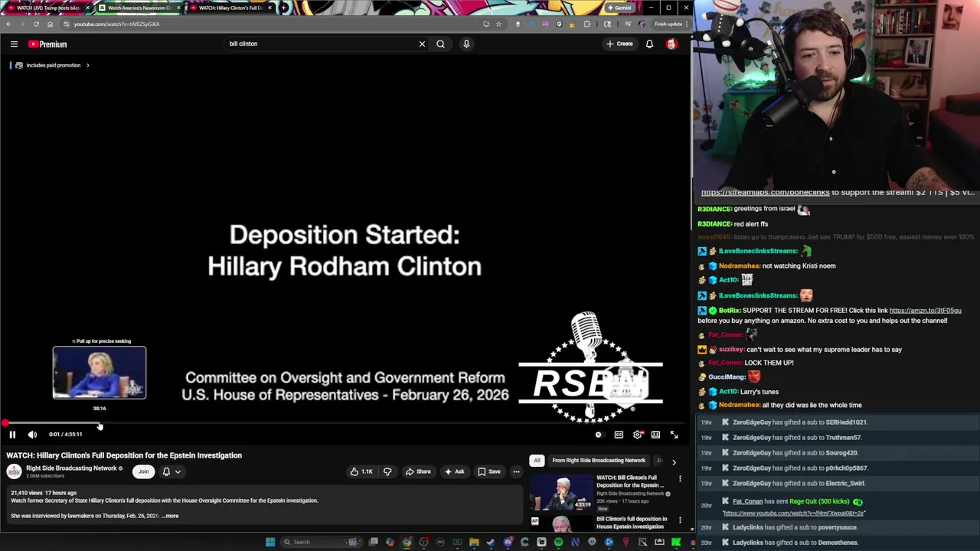Open Right Side Broadcasting Network channel avatar

pos(14,471)
